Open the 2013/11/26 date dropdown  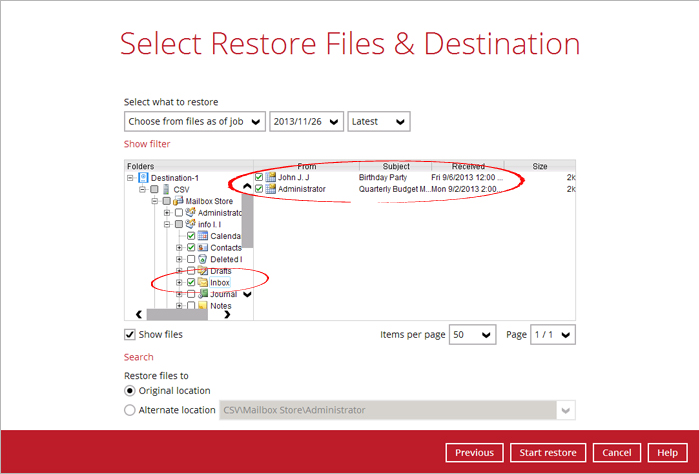click(306, 121)
